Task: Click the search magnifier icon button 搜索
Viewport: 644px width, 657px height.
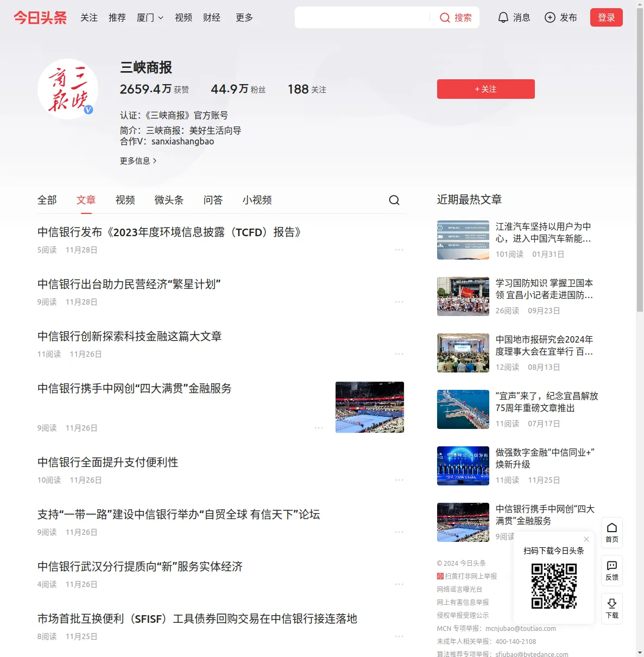Action: click(455, 17)
